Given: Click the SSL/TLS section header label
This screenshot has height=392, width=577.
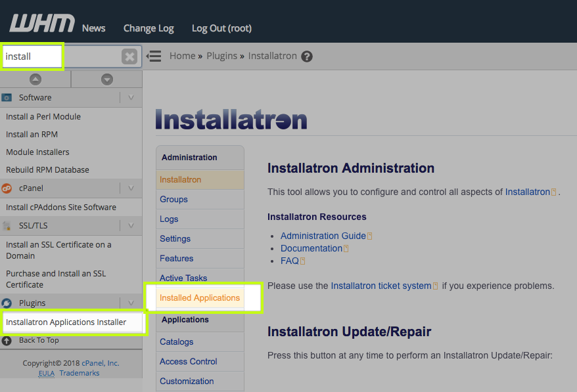Looking at the screenshot, I should click(x=34, y=225).
